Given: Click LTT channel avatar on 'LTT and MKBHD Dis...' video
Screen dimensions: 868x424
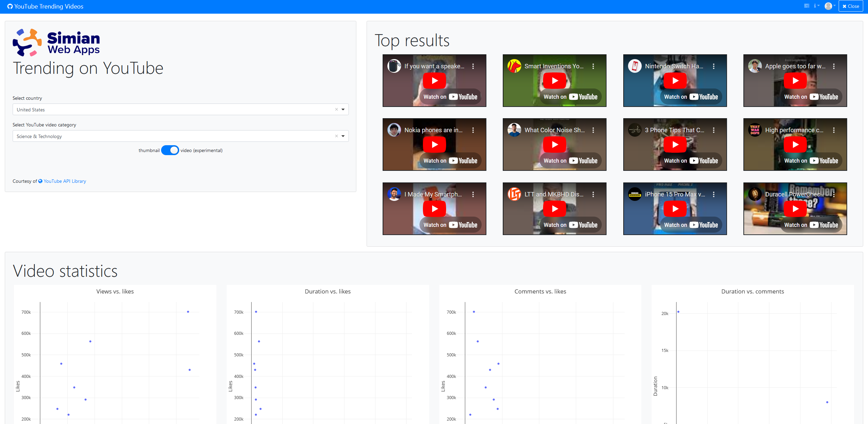Looking at the screenshot, I should coord(514,194).
